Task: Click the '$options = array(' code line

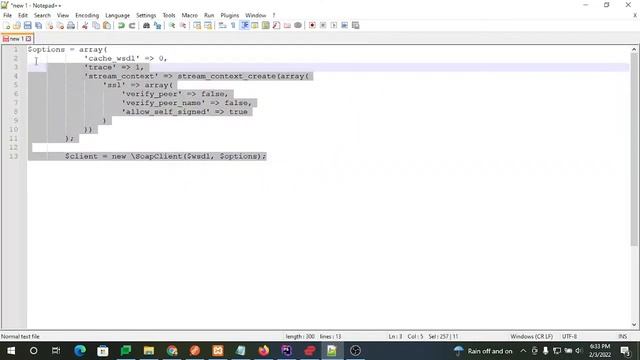Action: point(67,49)
